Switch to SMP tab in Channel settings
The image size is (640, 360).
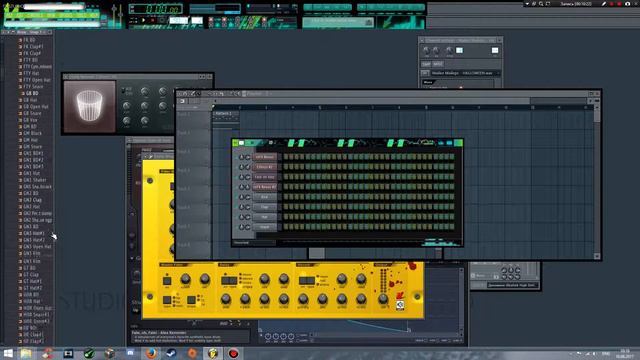point(426,64)
